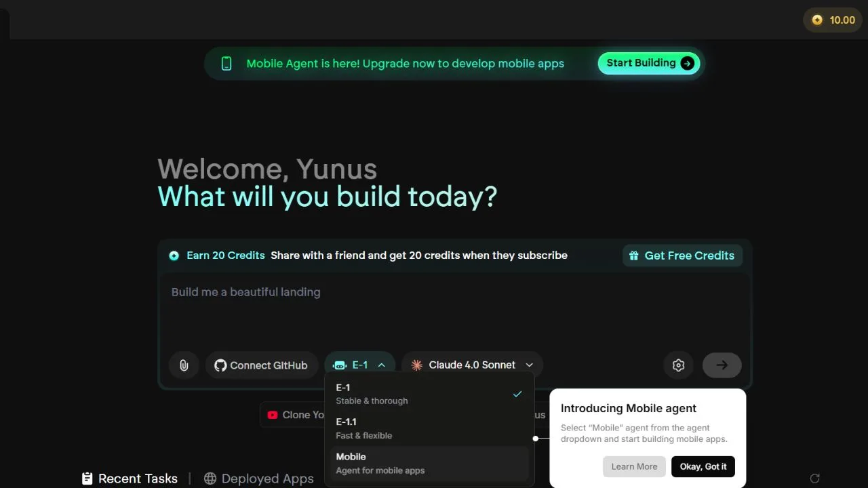Open the settings gear icon

(x=678, y=365)
